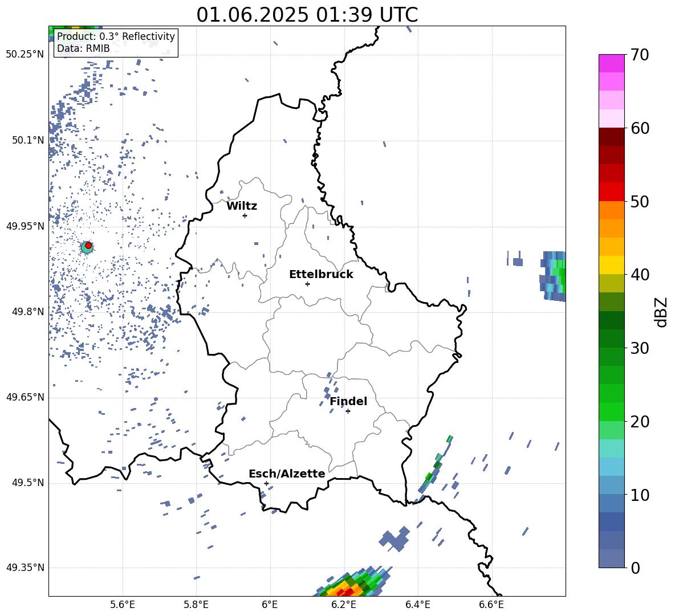Click the 6.2°E longitude label
This screenshot has height=616, width=675.
click(344, 605)
